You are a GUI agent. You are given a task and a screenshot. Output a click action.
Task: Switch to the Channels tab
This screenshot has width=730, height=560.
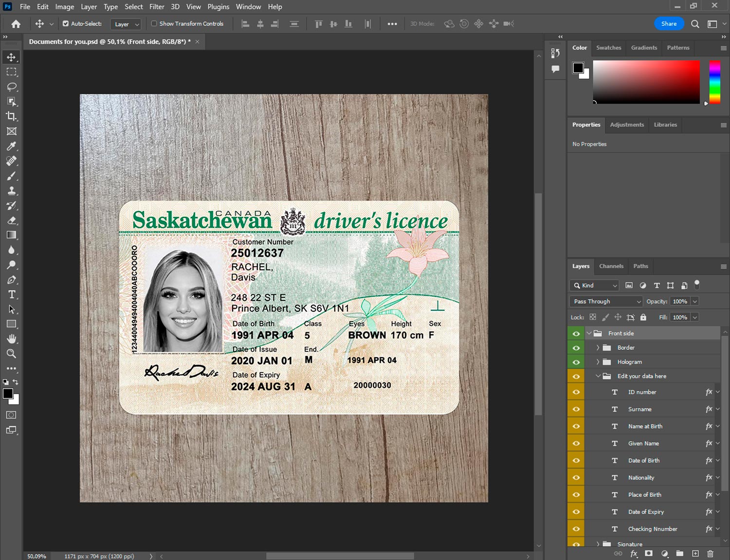tap(611, 266)
